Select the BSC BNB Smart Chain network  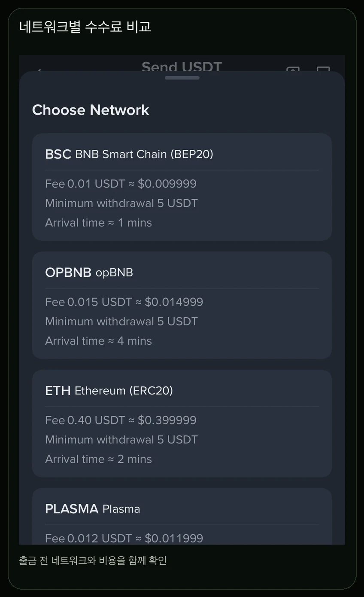[x=182, y=187]
